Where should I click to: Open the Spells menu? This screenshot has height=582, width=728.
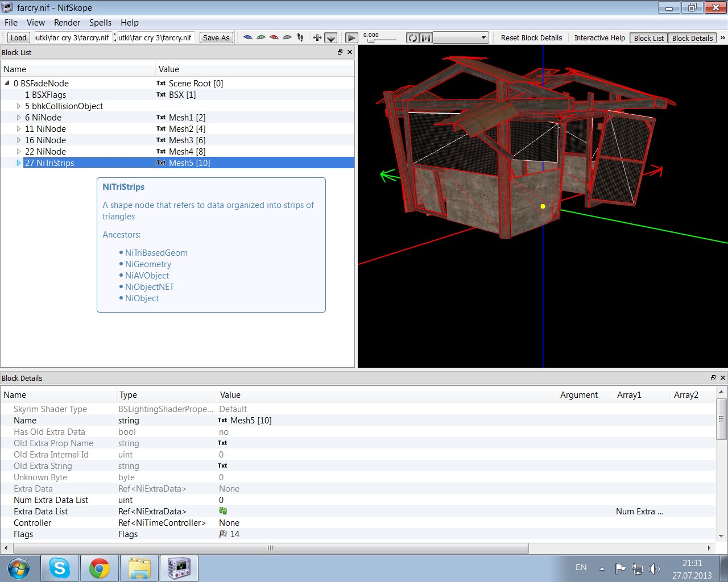[100, 23]
